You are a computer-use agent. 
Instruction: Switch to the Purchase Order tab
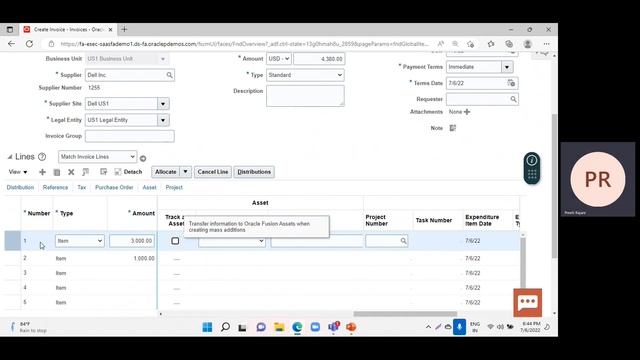(x=114, y=187)
